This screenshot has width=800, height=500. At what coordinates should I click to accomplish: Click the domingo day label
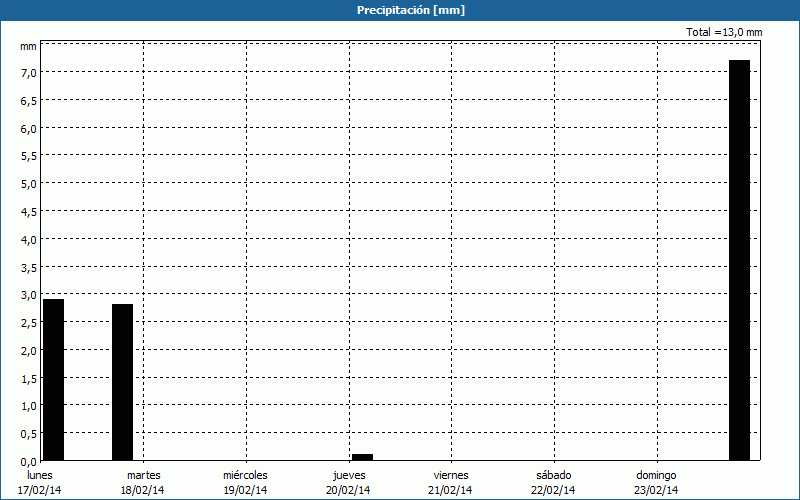click(x=655, y=475)
